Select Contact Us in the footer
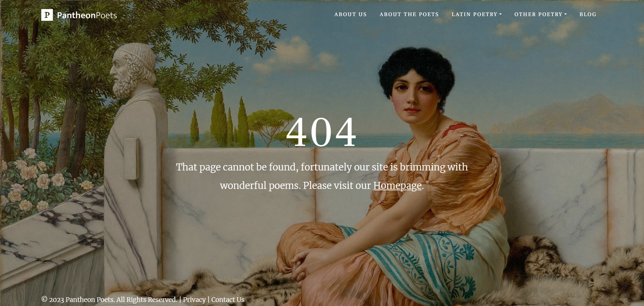644x306 pixels. pos(228,300)
